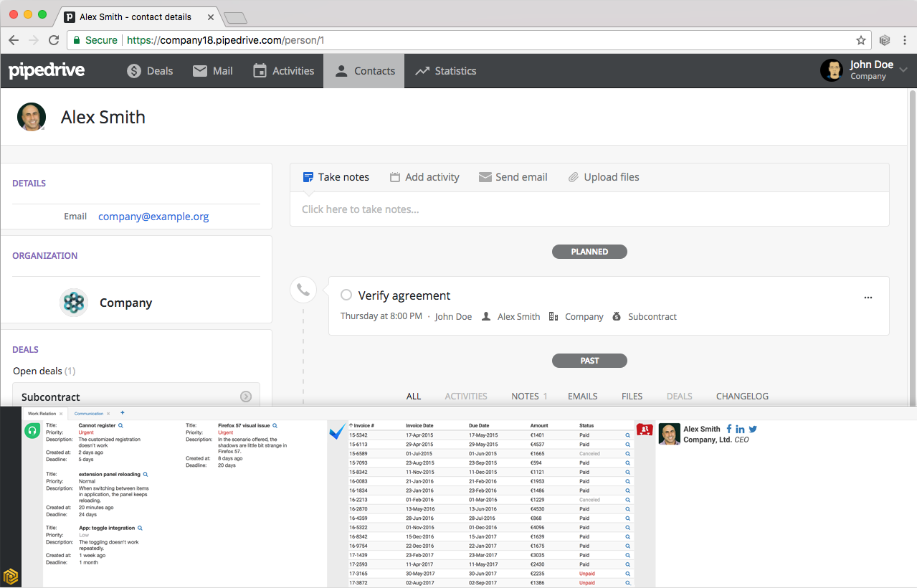This screenshot has width=917, height=588.
Task: Click the red contacts folder icon
Action: (x=645, y=430)
